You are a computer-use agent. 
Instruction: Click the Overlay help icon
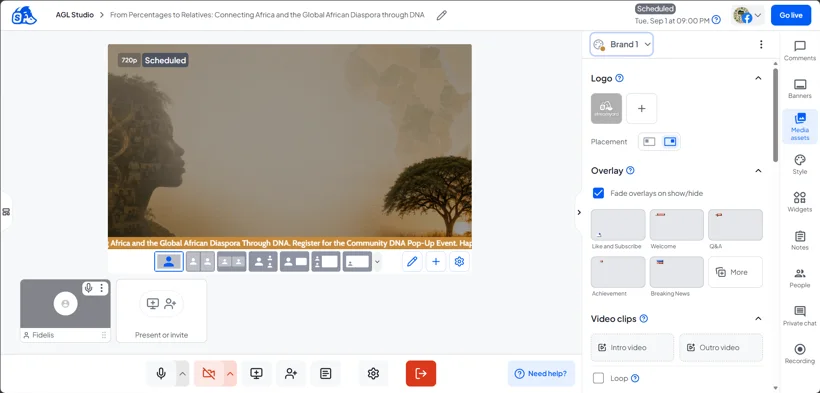coord(630,171)
